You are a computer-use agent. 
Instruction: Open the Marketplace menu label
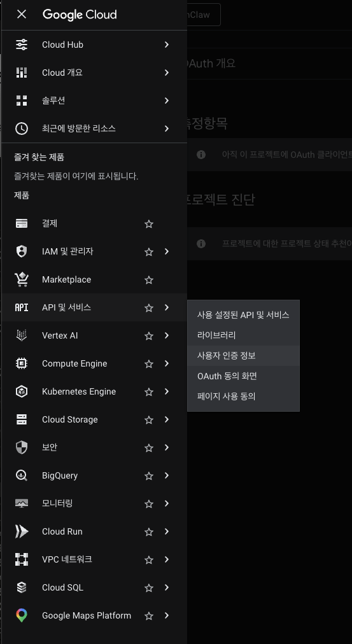67,279
